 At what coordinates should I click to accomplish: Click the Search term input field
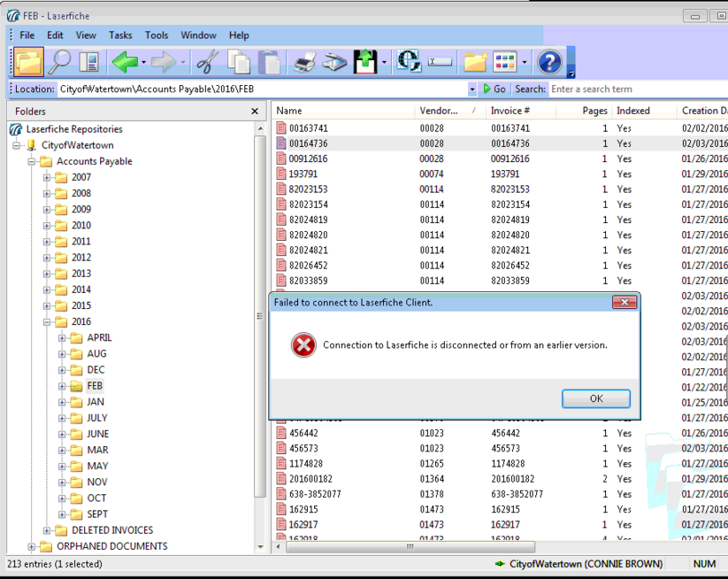pos(638,89)
